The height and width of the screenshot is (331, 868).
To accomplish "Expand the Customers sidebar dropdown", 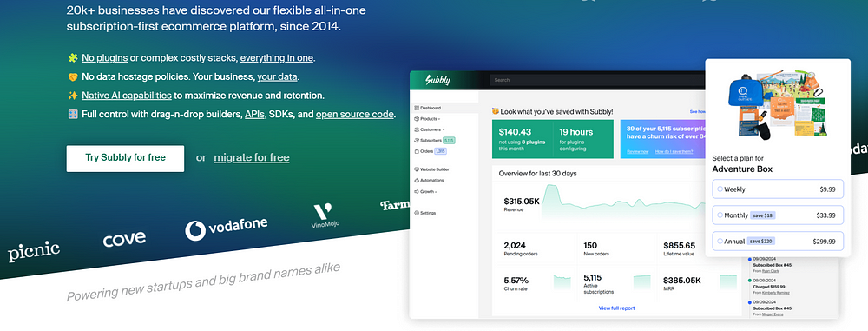I will coord(429,129).
